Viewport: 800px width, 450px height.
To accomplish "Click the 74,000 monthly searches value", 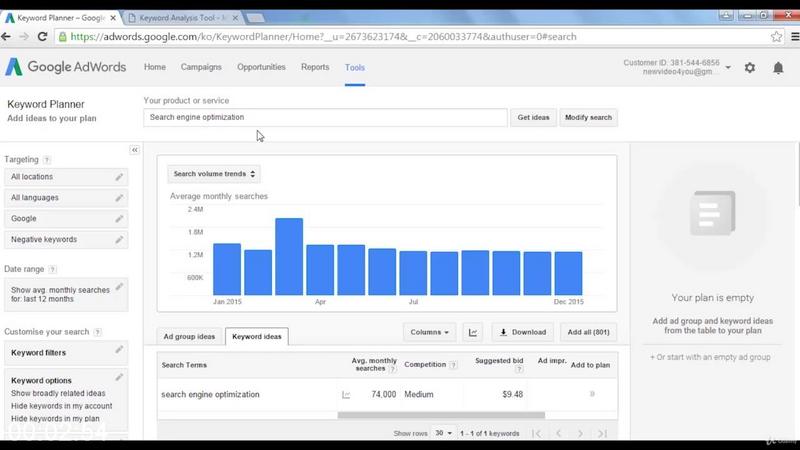I will [384, 394].
